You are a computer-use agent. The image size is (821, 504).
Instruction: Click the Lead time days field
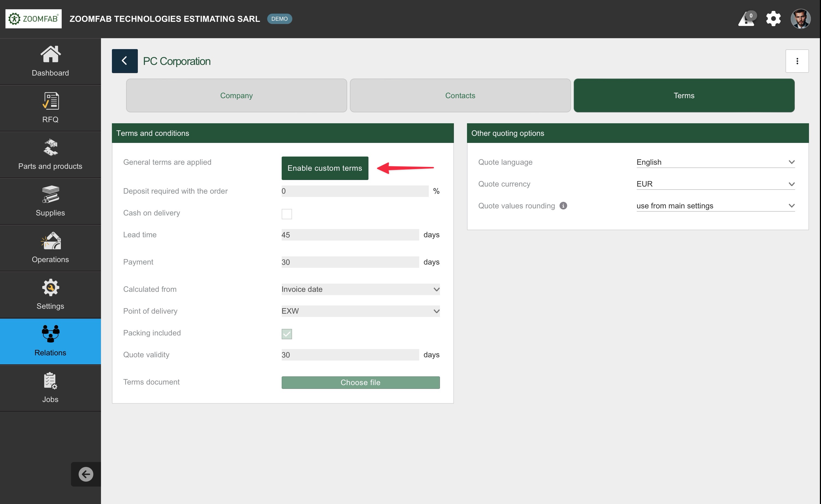tap(350, 235)
